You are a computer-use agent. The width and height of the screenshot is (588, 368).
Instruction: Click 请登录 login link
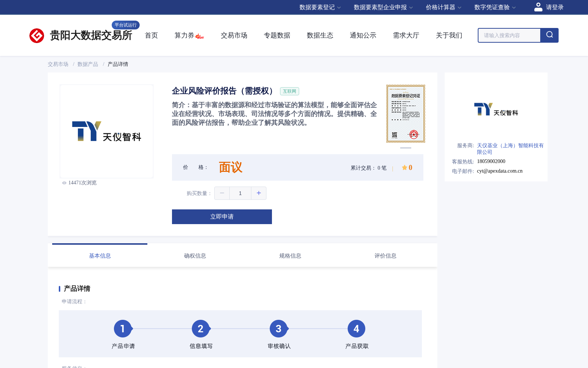(x=555, y=7)
